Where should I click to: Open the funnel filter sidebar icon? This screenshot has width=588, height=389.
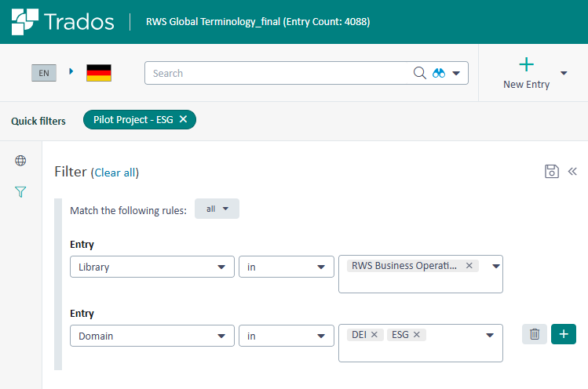[20, 192]
